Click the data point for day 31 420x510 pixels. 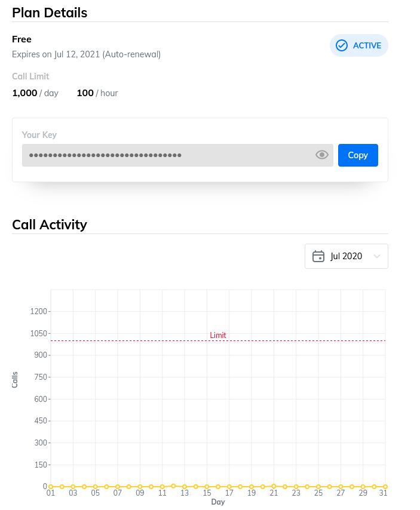pos(385,487)
